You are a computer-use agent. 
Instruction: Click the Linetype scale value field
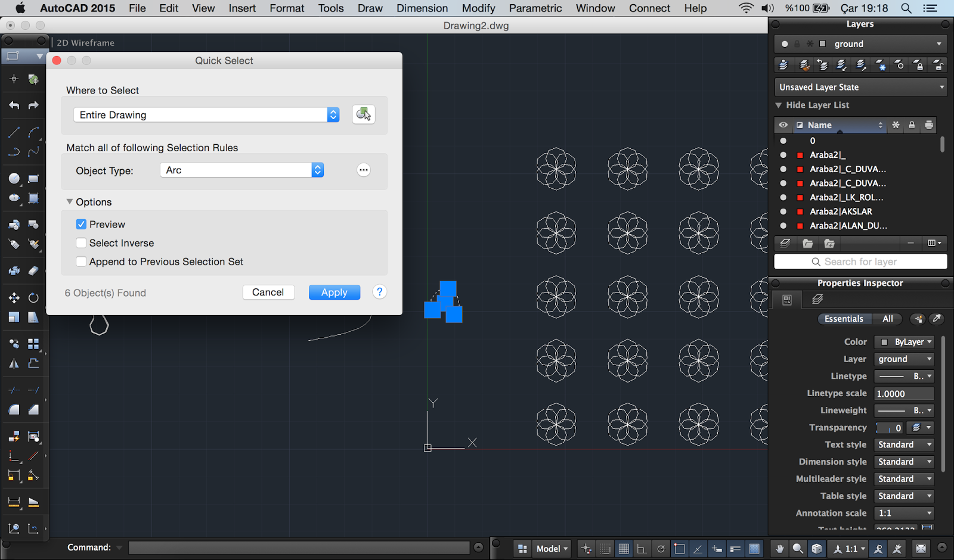tap(904, 393)
